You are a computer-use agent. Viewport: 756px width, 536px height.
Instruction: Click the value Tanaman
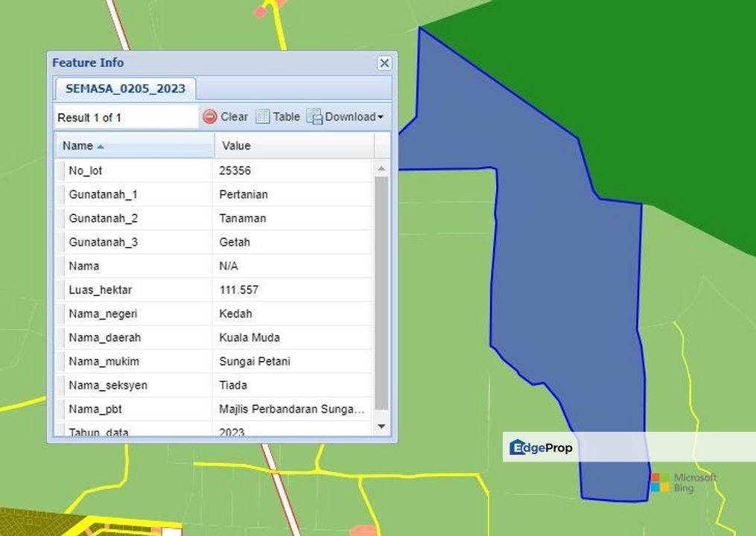tap(243, 218)
